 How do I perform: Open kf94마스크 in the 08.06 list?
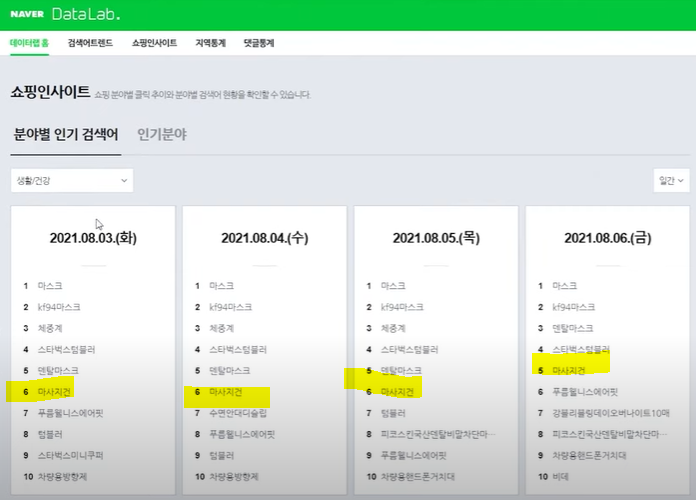click(x=573, y=307)
